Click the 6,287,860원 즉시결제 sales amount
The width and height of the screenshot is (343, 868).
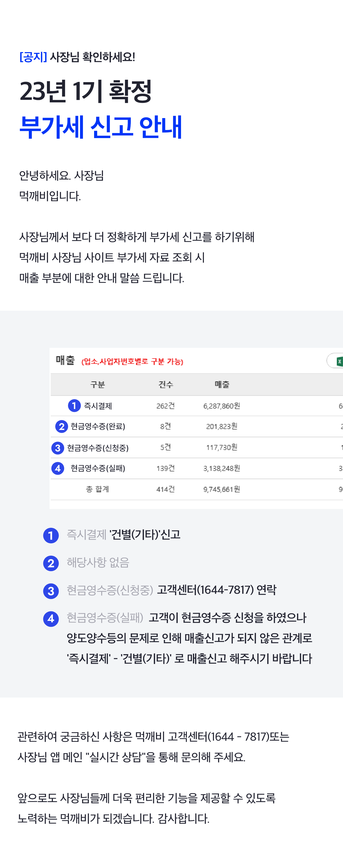222,406
